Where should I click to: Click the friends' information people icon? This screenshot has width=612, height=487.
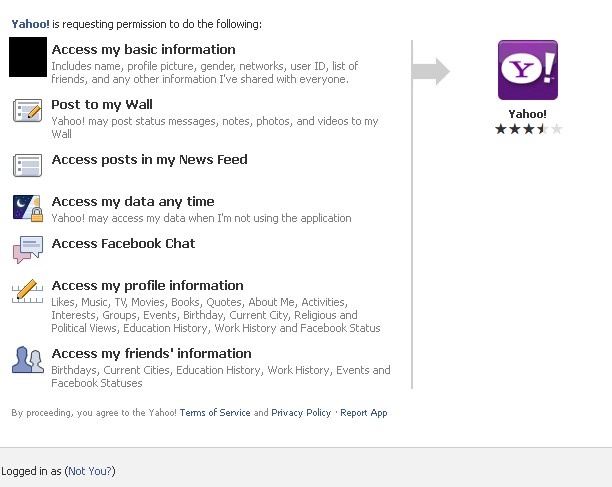click(x=27, y=359)
